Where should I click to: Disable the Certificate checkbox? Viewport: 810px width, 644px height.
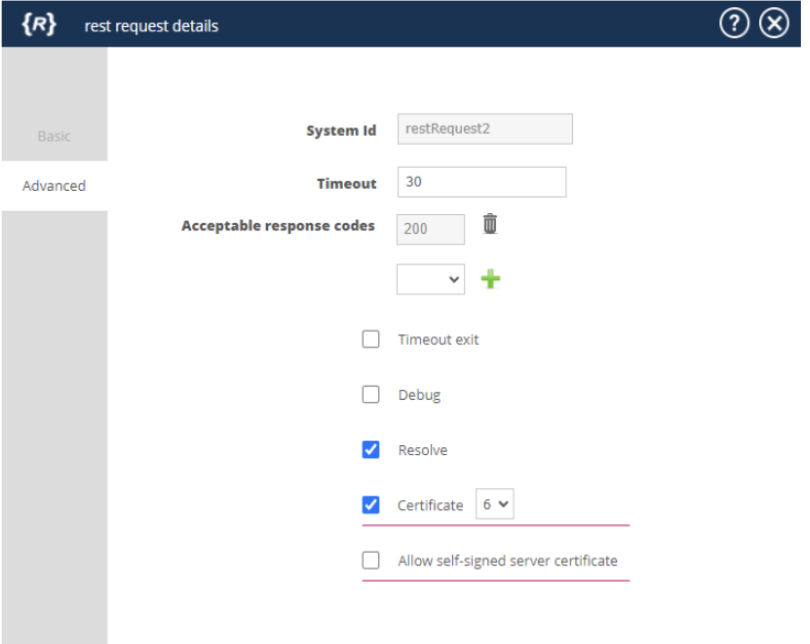coord(371,505)
